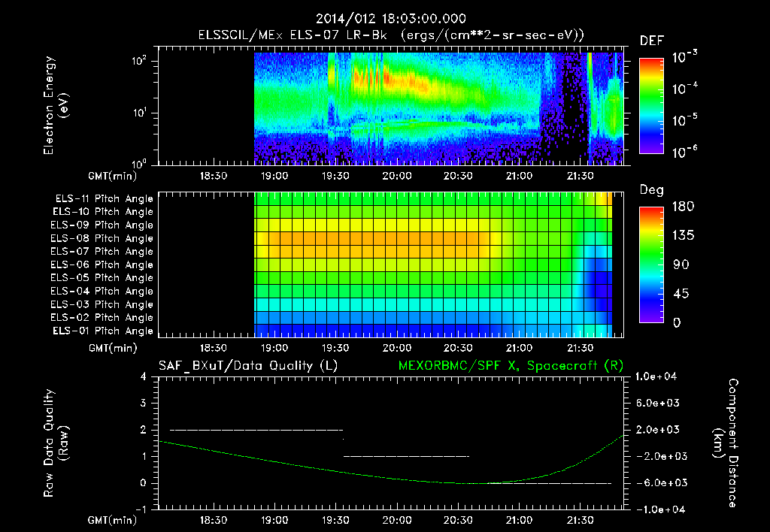The image size is (770, 532).
Task: Select the ELS-04 Pitch Angle row label
Action: point(102,292)
